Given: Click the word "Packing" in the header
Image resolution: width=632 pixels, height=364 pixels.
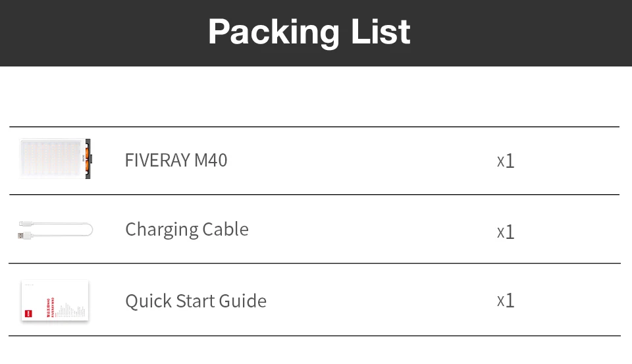Looking at the screenshot, I should [x=273, y=32].
